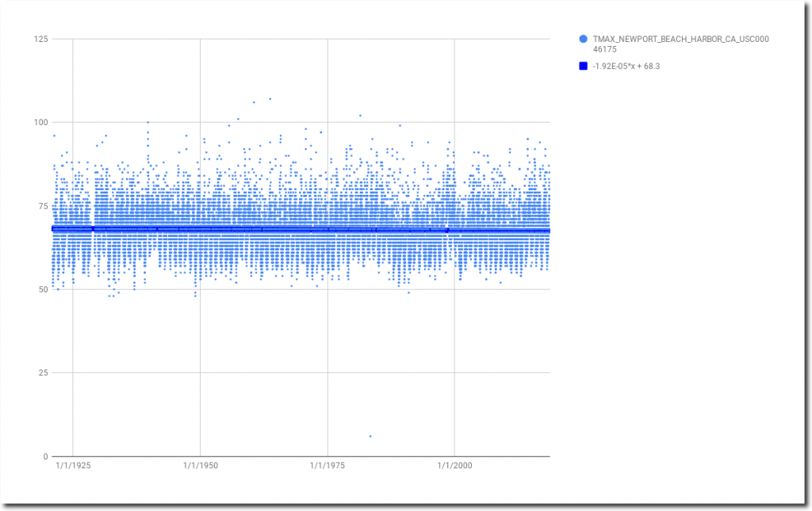Click the 0 label on the vertical axis
This screenshot has width=812, height=511.
click(45, 456)
